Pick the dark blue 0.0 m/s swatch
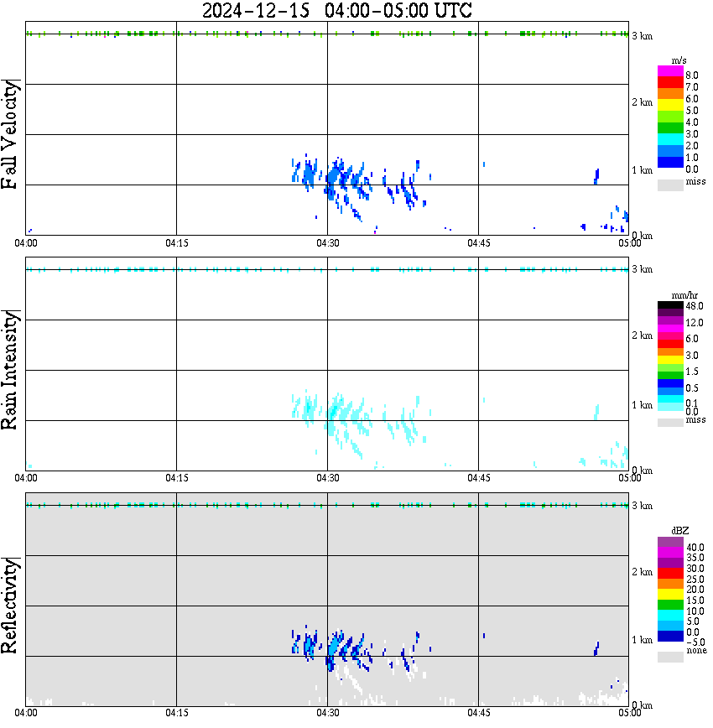713x728 pixels. pyautogui.click(x=670, y=163)
